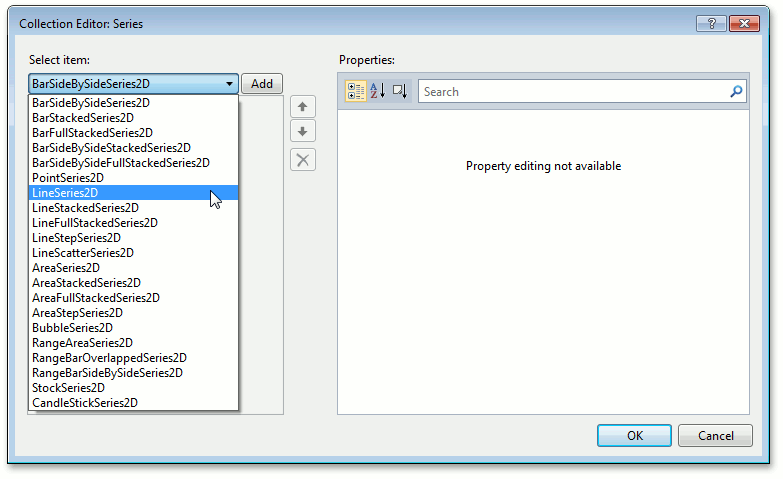Pick BarSideBySideStackedSeries2D option

tap(133, 148)
